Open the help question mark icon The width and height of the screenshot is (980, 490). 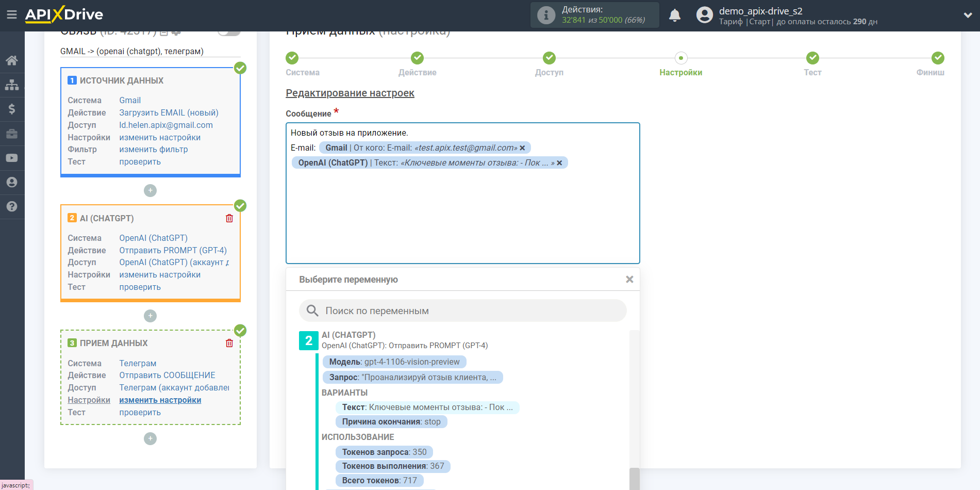(x=12, y=206)
